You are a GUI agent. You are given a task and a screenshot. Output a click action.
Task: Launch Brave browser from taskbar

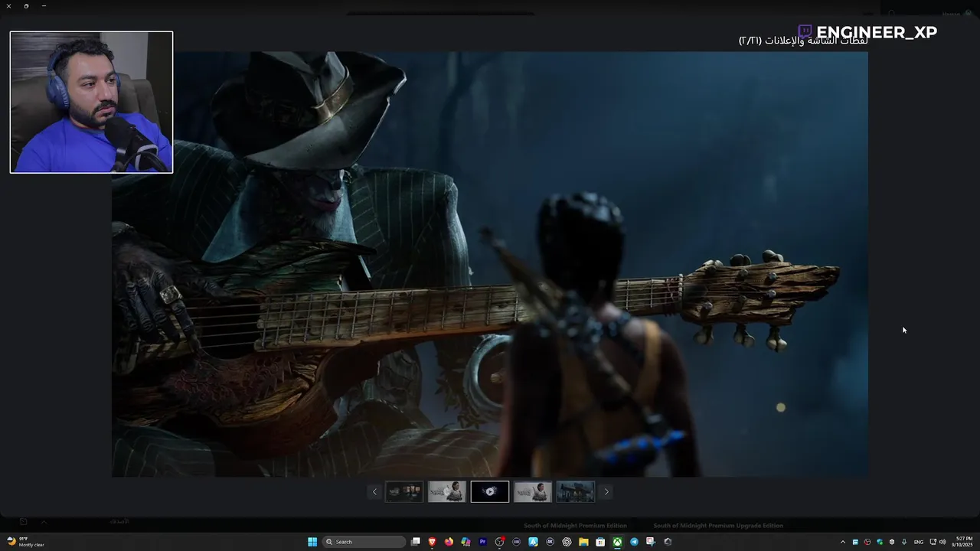pos(433,542)
